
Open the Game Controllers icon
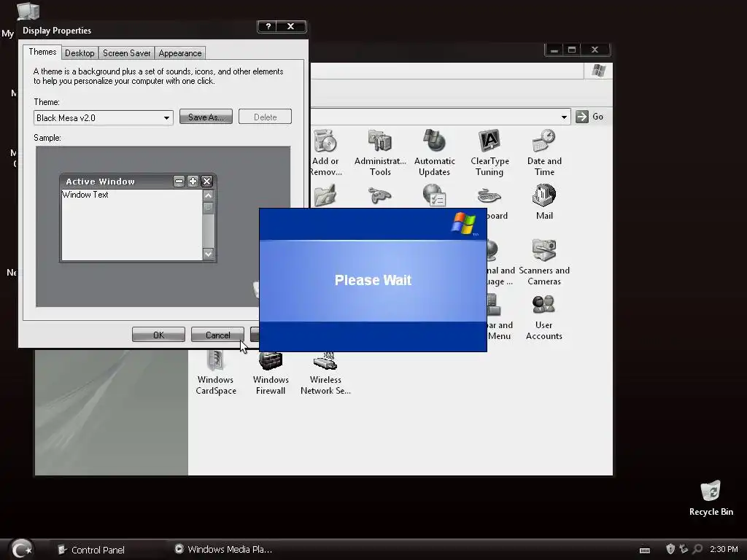click(x=379, y=195)
